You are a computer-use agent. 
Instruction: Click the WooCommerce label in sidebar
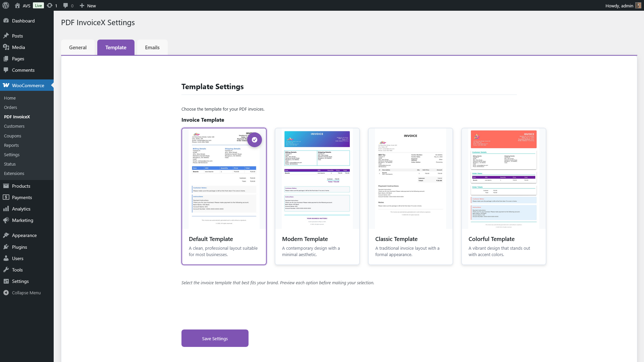[x=28, y=85]
